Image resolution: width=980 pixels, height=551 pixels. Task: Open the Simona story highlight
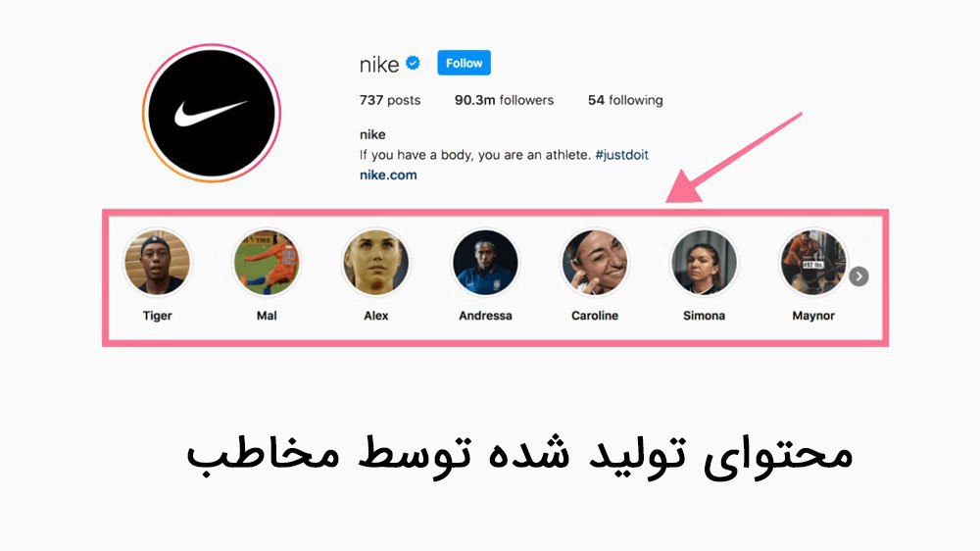pyautogui.click(x=704, y=262)
